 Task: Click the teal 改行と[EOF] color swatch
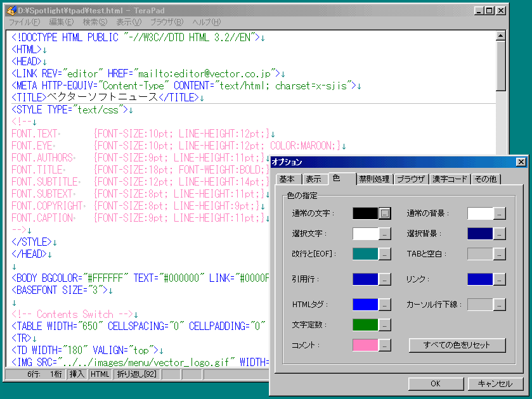coord(365,253)
